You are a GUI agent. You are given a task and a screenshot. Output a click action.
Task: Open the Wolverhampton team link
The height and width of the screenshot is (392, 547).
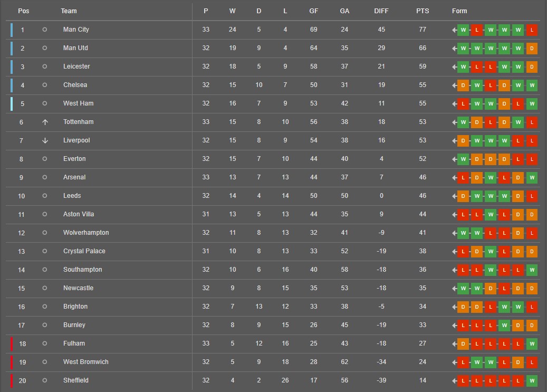[x=86, y=233]
